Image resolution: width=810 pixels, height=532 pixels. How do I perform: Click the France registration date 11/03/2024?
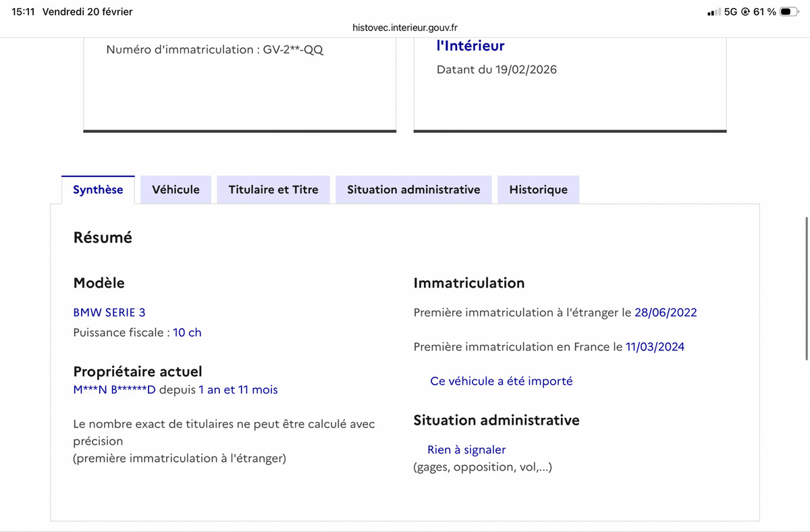[655, 347]
